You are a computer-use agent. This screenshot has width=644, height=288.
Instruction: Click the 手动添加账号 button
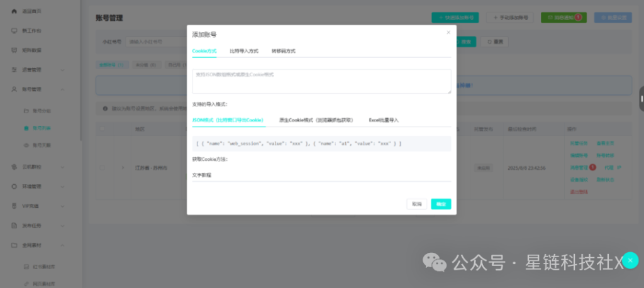pos(509,18)
